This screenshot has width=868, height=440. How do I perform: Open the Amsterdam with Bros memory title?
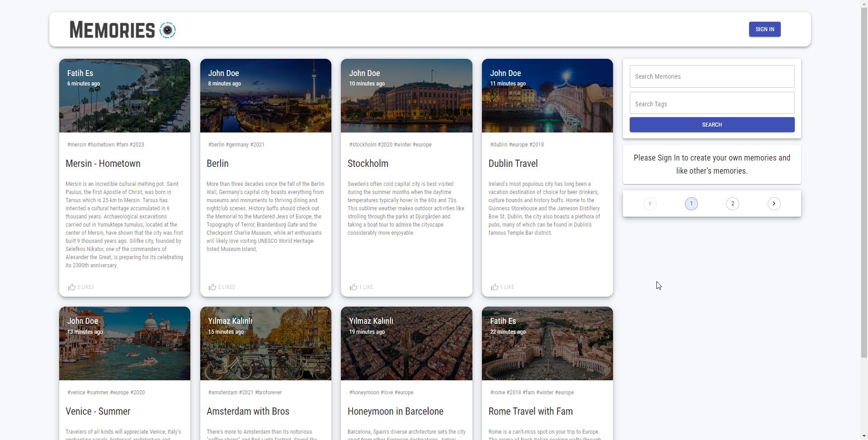point(248,412)
